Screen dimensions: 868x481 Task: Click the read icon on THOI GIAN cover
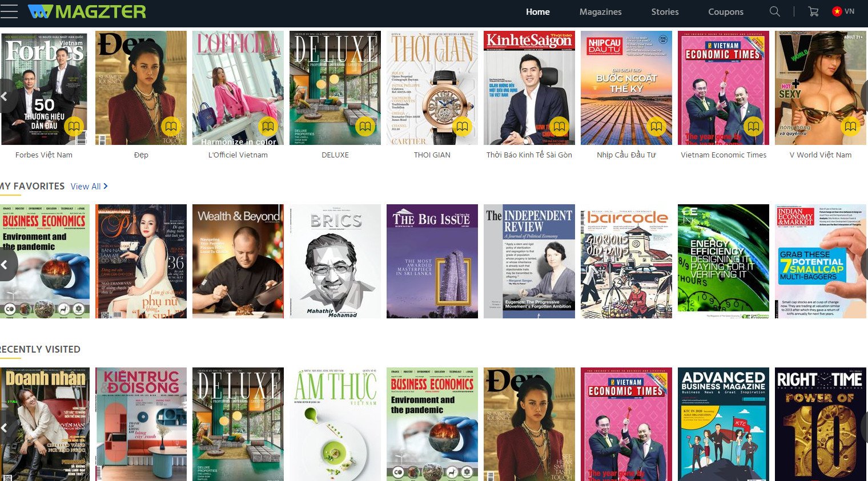pos(462,126)
